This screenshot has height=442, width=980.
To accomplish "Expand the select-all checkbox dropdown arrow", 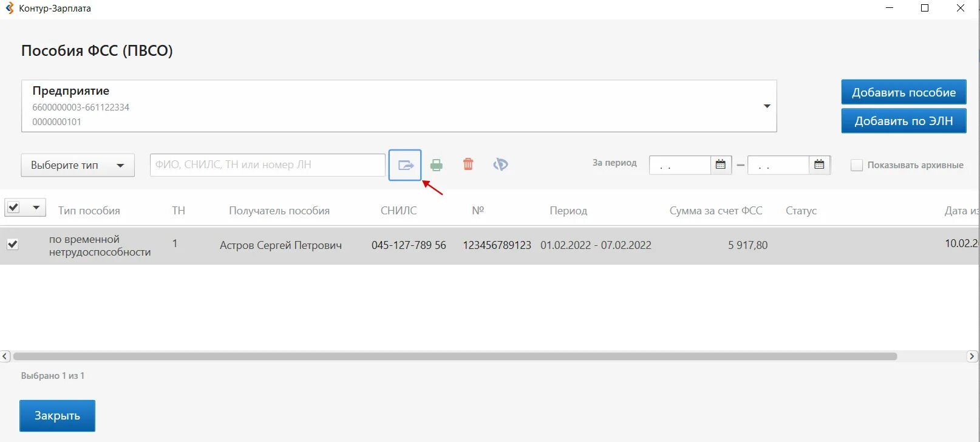I will point(36,208).
